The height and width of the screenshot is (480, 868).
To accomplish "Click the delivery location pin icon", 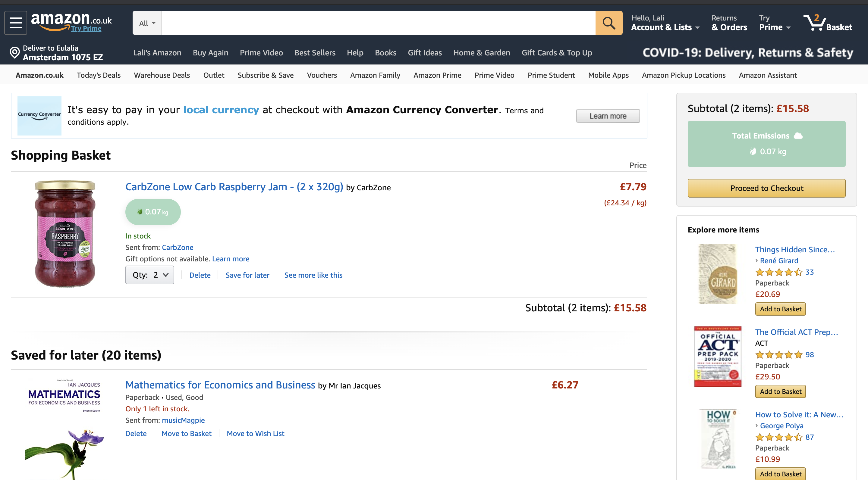I will 14,53.
